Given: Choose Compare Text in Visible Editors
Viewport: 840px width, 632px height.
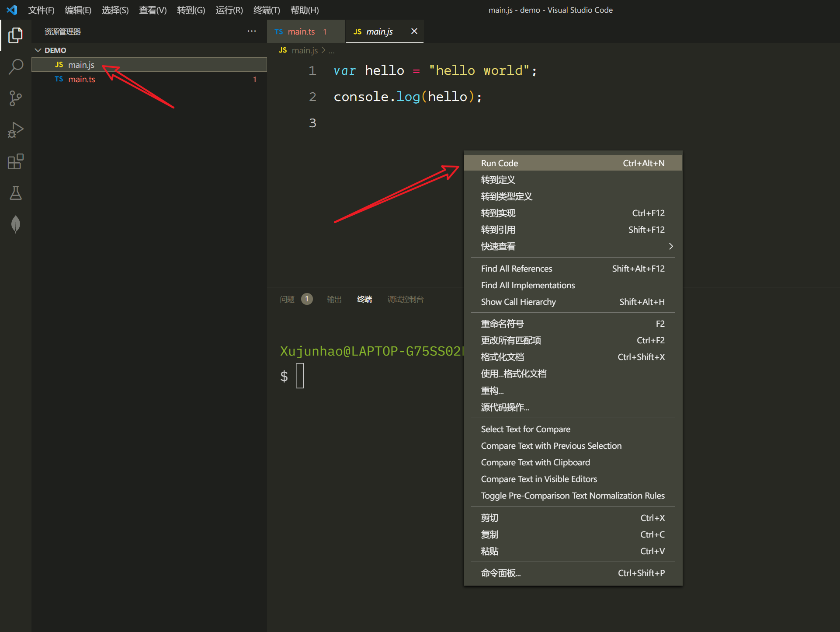Looking at the screenshot, I should click(573, 479).
